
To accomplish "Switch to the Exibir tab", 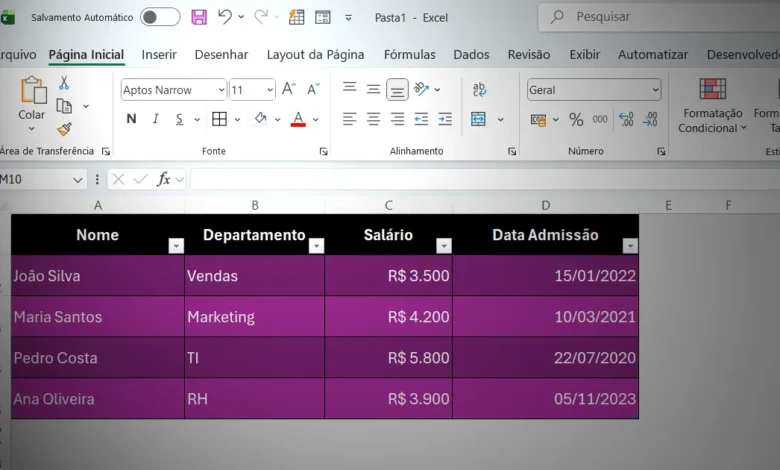I will point(585,55).
